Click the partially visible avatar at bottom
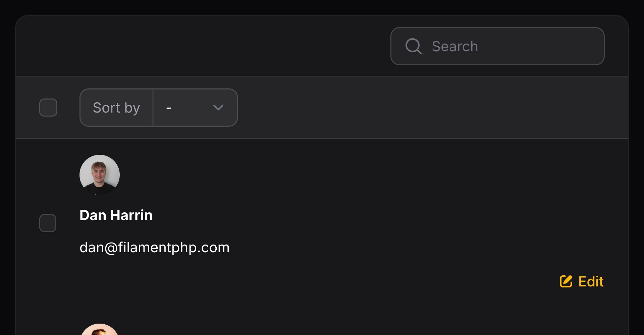The width and height of the screenshot is (644, 335). (100, 330)
